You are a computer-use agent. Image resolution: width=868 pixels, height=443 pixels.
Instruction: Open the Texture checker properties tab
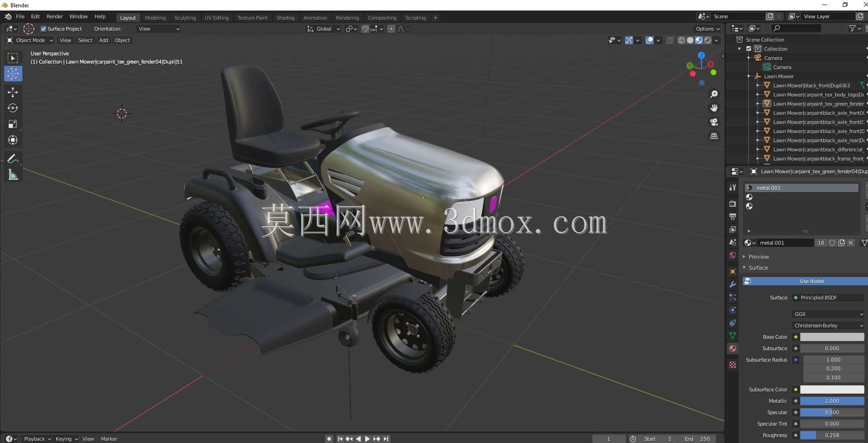coord(733,365)
